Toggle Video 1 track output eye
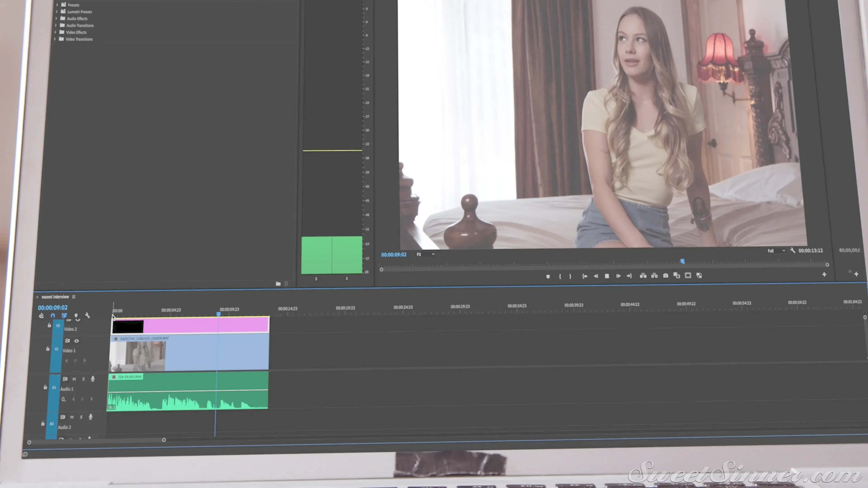Screen dimensions: 868x488 click(76, 341)
